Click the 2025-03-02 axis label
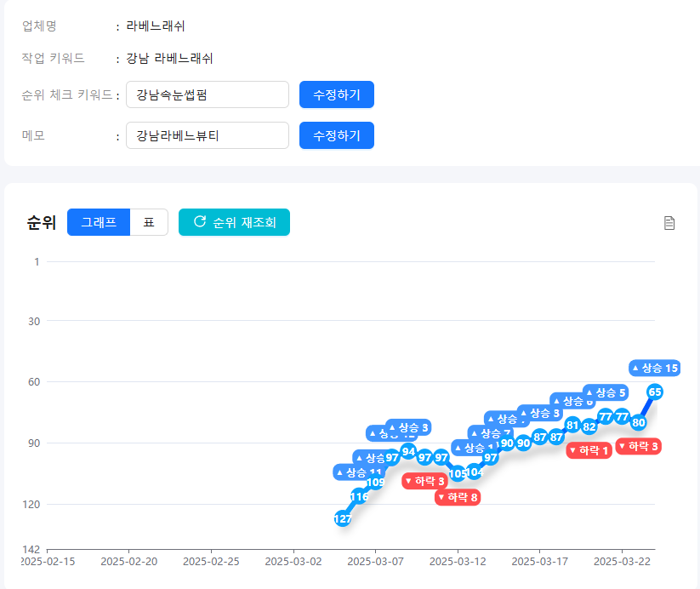This screenshot has height=589, width=700. (x=293, y=561)
